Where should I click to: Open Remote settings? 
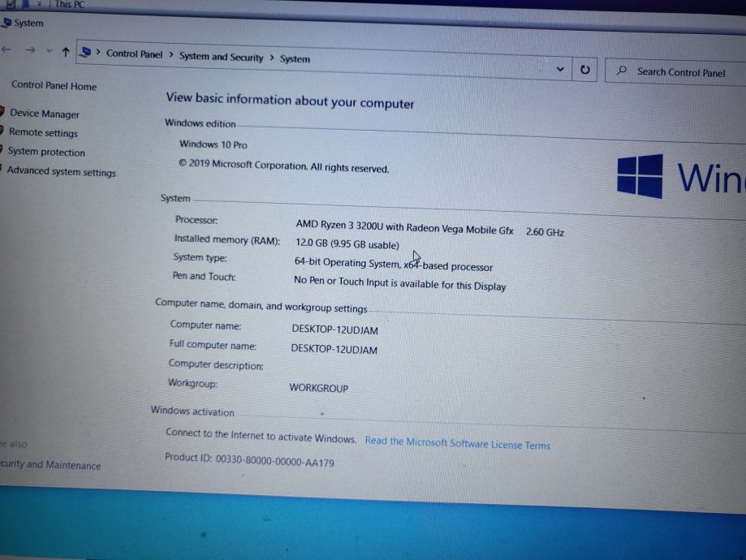pyautogui.click(x=43, y=133)
